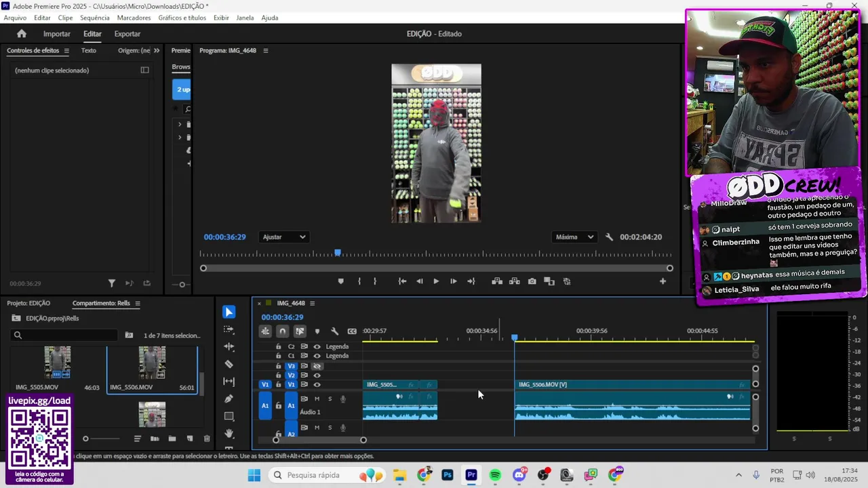Switch to Projeto: EDIÇÃO tab
The width and height of the screenshot is (868, 488).
(28, 304)
